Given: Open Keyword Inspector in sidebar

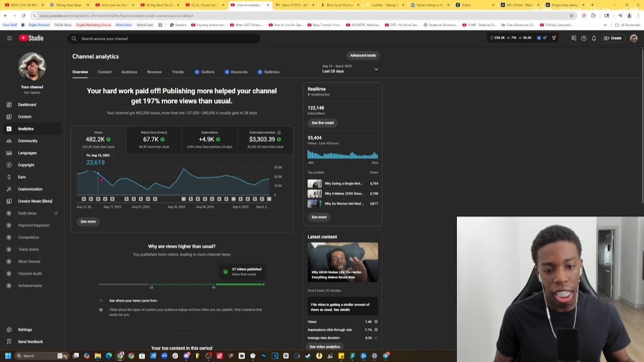Looking at the screenshot, I should (32, 225).
